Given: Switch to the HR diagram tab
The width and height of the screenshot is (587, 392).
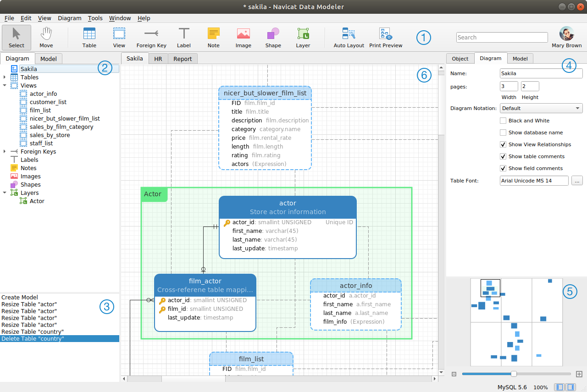Looking at the screenshot, I should point(158,59).
